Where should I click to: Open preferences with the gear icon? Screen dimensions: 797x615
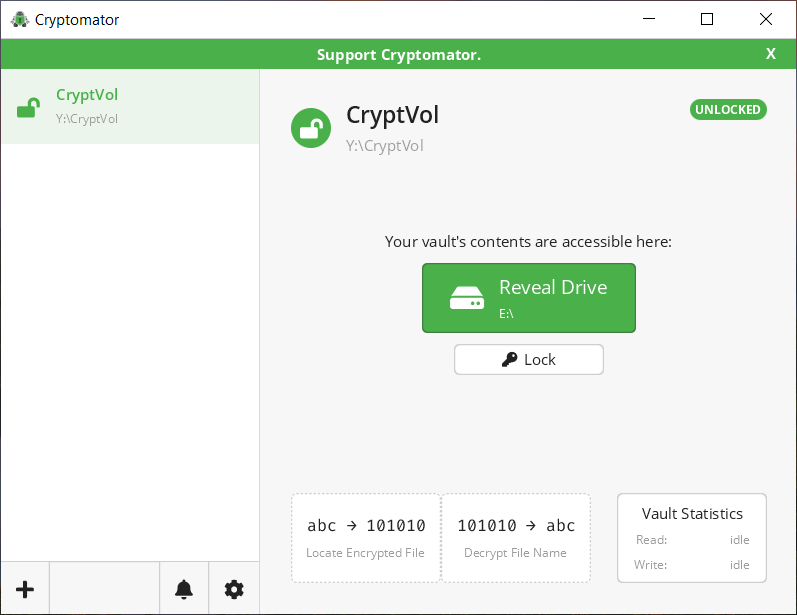(234, 590)
